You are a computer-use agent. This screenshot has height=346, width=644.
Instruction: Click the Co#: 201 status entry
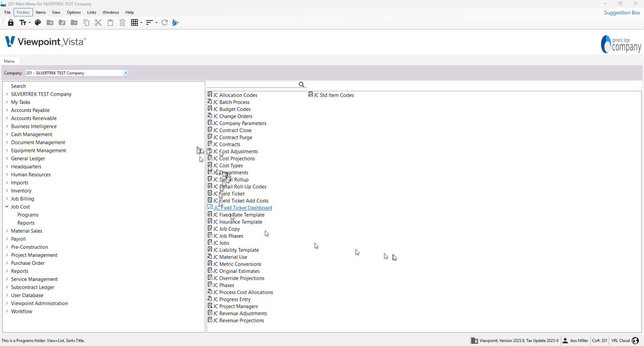click(x=599, y=341)
